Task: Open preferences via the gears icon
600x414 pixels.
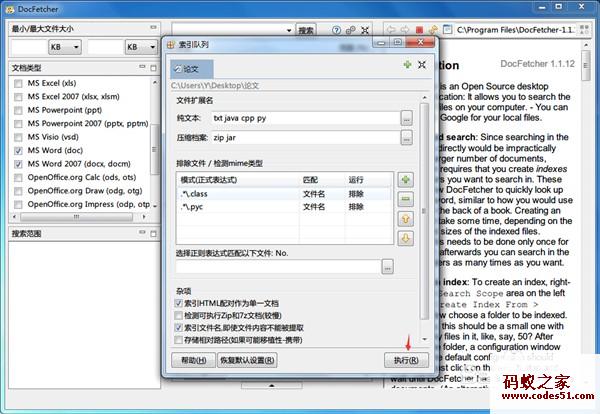Action: (x=351, y=30)
